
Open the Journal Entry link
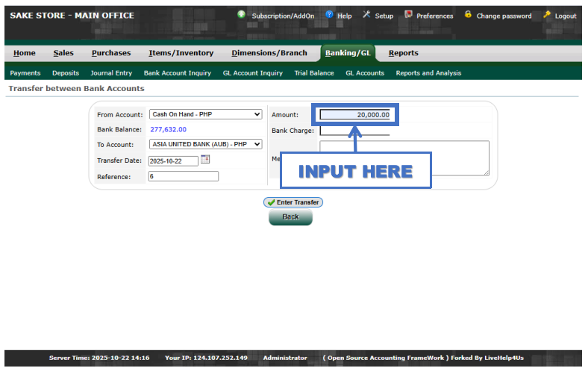pos(111,73)
